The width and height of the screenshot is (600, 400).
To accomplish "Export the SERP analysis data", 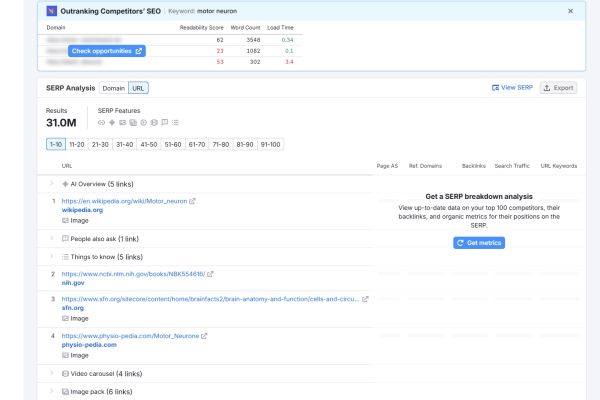I will pyautogui.click(x=558, y=88).
